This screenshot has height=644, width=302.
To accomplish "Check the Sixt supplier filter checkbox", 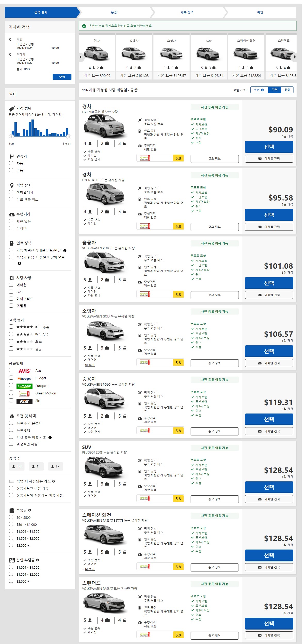I will pos(11,400).
